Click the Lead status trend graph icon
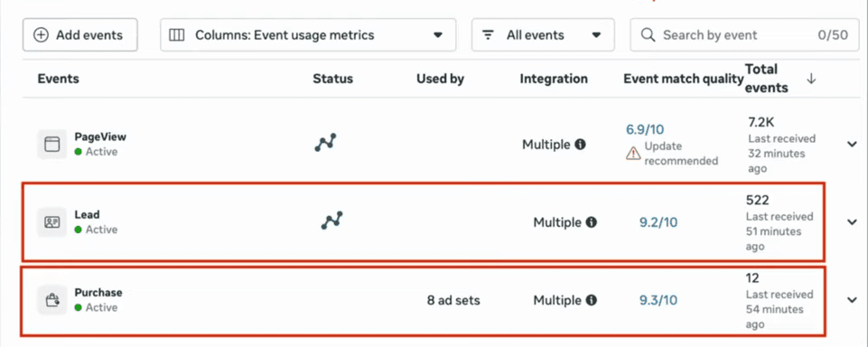This screenshot has height=347, width=868. point(332,220)
